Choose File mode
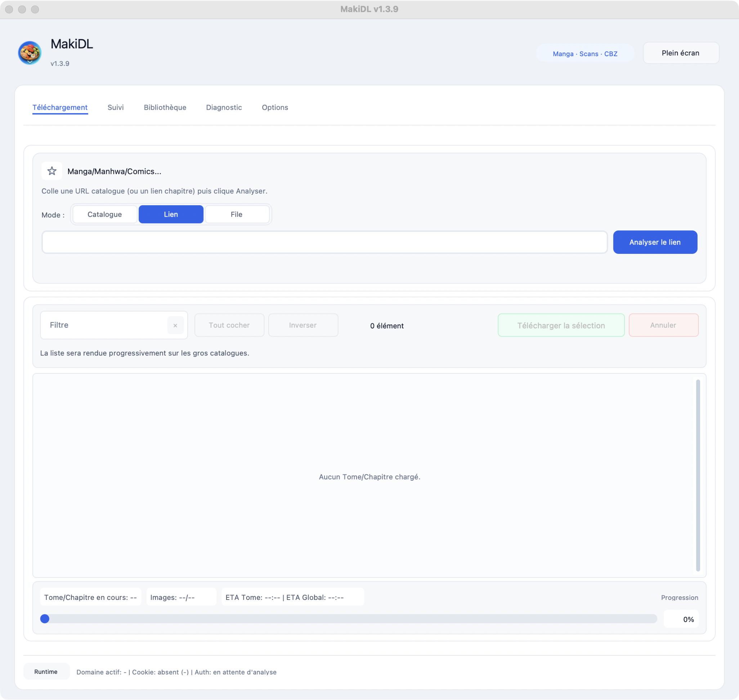Screen dimensions: 739x700 [237, 214]
